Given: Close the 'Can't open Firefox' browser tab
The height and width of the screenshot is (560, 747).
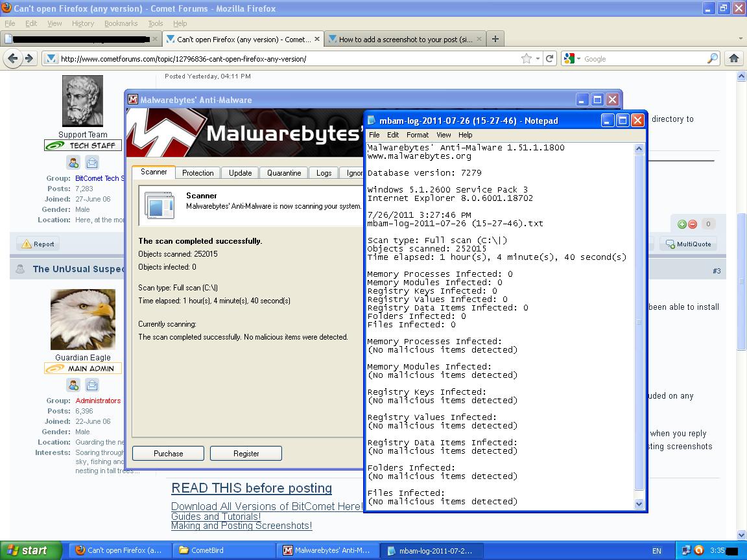Looking at the screenshot, I should point(317,39).
